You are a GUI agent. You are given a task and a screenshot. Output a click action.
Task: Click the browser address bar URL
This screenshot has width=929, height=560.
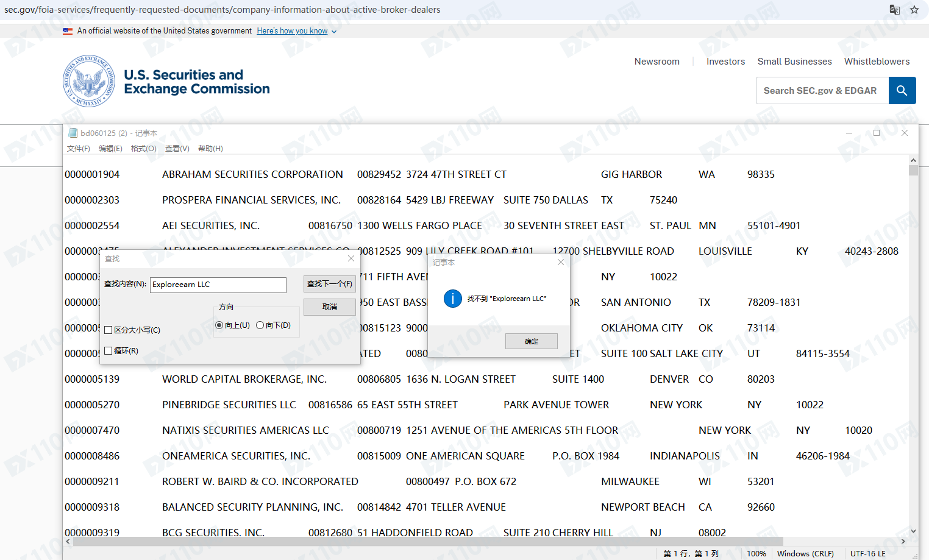pyautogui.click(x=222, y=10)
